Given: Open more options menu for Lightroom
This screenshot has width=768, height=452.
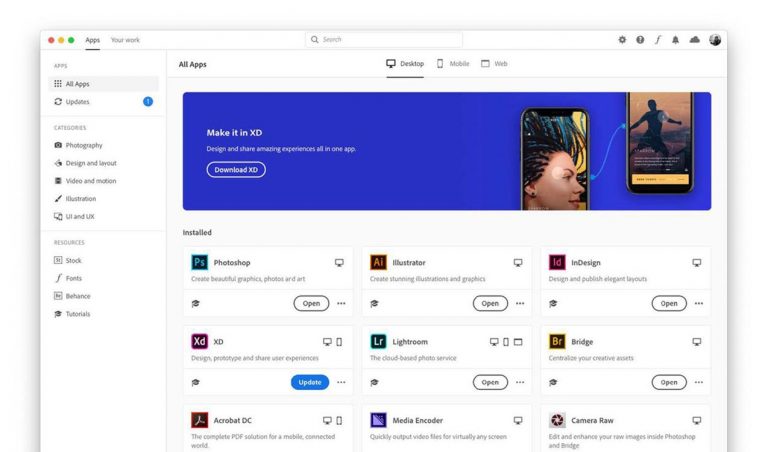Looking at the screenshot, I should (520, 382).
